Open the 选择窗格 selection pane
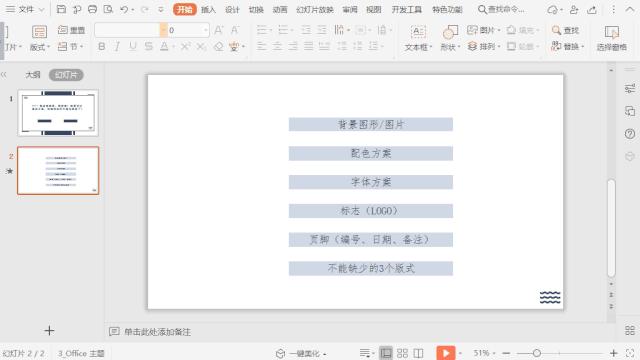The width and height of the screenshot is (640, 360). pyautogui.click(x=611, y=38)
